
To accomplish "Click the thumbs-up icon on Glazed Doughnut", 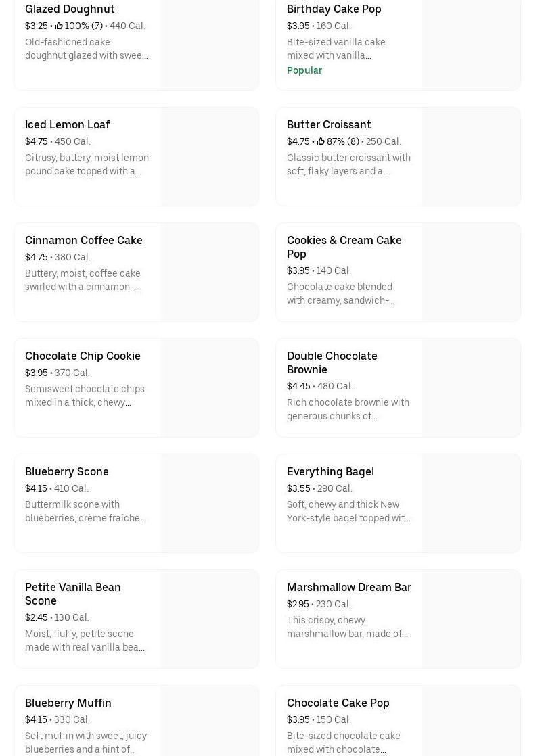I will click(59, 26).
